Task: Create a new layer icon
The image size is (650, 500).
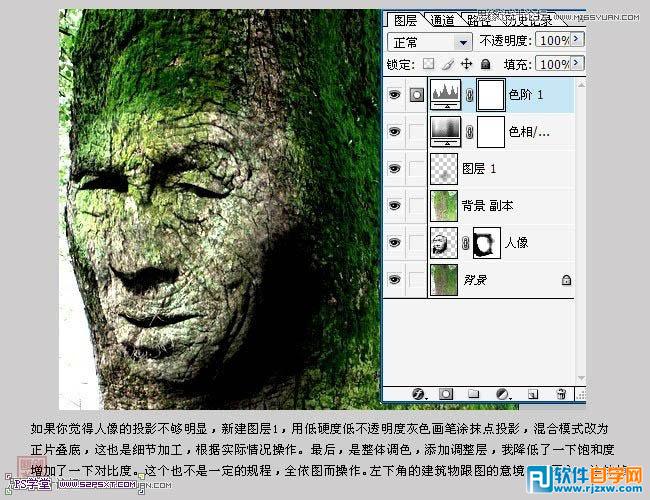Action: tap(533, 394)
